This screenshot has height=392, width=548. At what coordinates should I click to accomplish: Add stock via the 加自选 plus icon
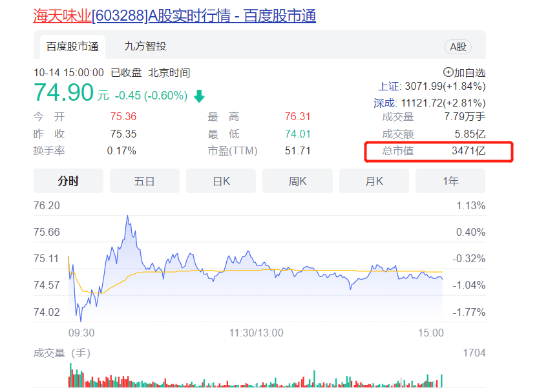click(448, 72)
